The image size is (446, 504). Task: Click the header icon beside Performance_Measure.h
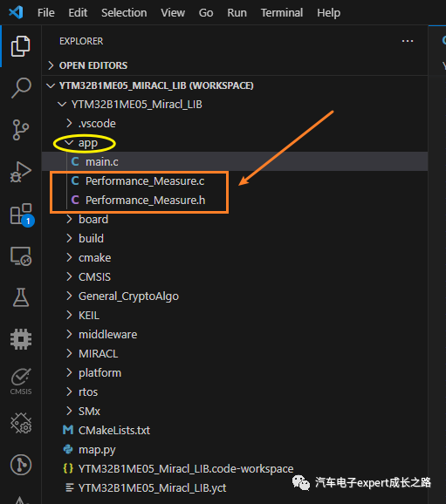pyautogui.click(x=75, y=200)
